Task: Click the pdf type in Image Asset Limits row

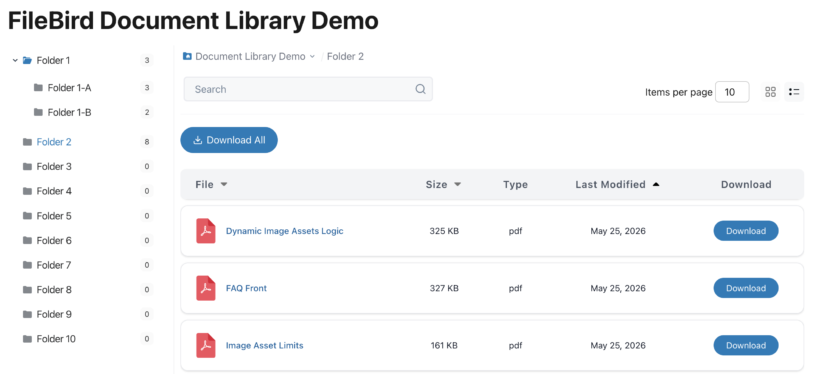Action: (x=515, y=346)
